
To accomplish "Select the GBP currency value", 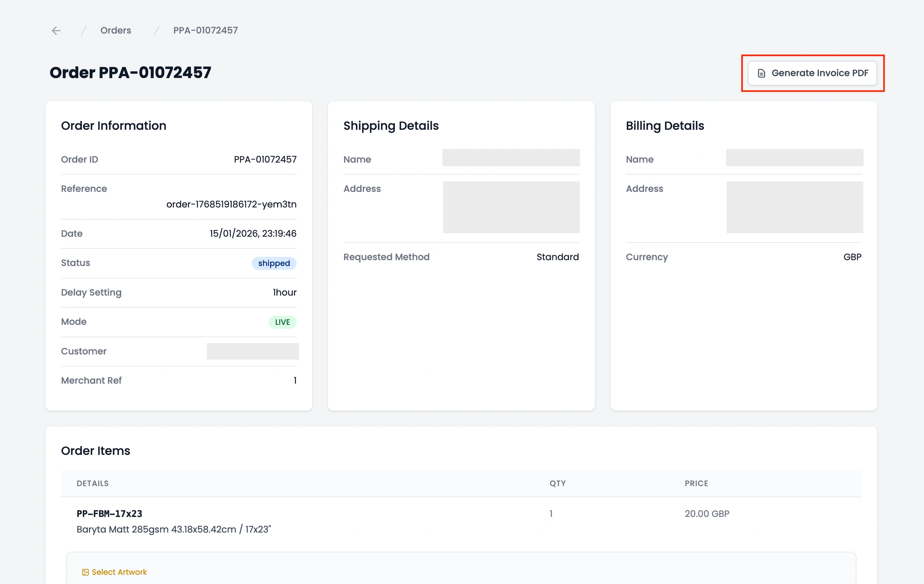I will (x=852, y=257).
